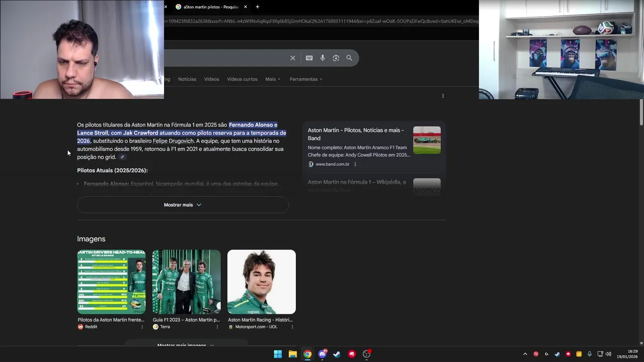The height and width of the screenshot is (362, 644).
Task: Open the Lance Stroll portrait image
Action: 262,282
